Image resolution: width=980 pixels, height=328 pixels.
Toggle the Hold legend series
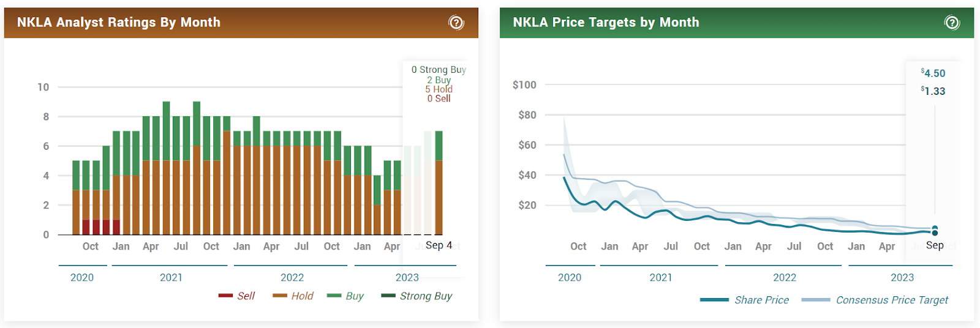[x=293, y=296]
